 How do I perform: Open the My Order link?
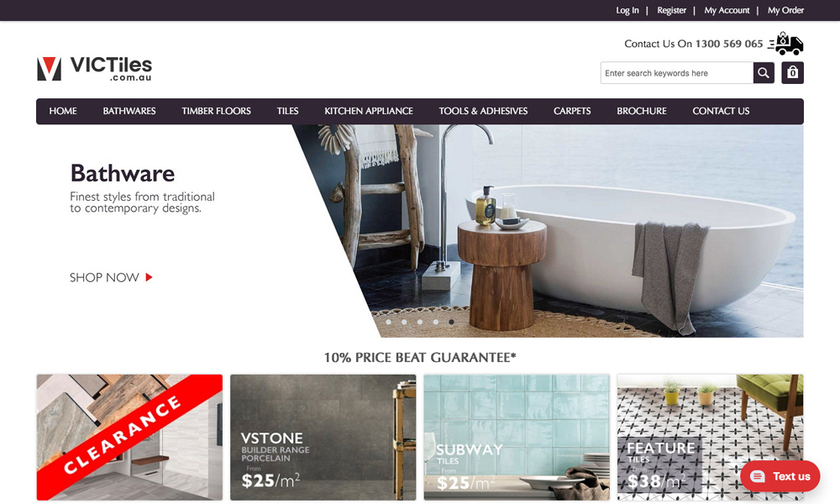click(785, 10)
